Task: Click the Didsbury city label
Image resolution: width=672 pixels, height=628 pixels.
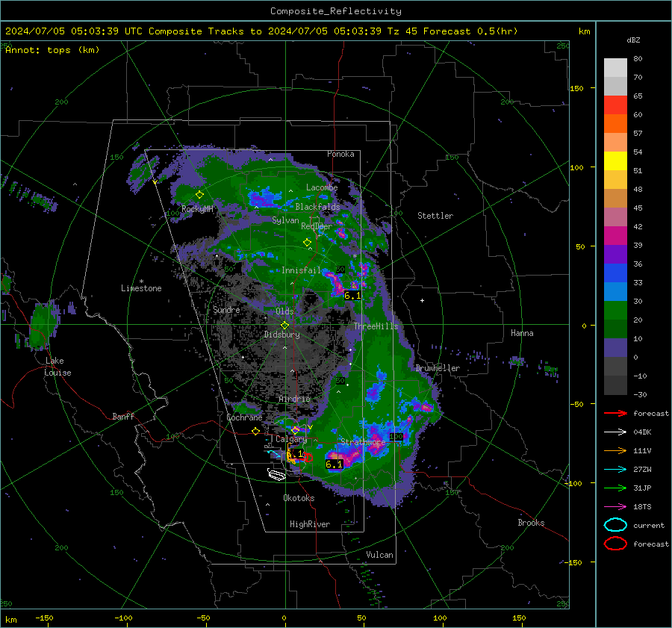Action: (x=282, y=335)
